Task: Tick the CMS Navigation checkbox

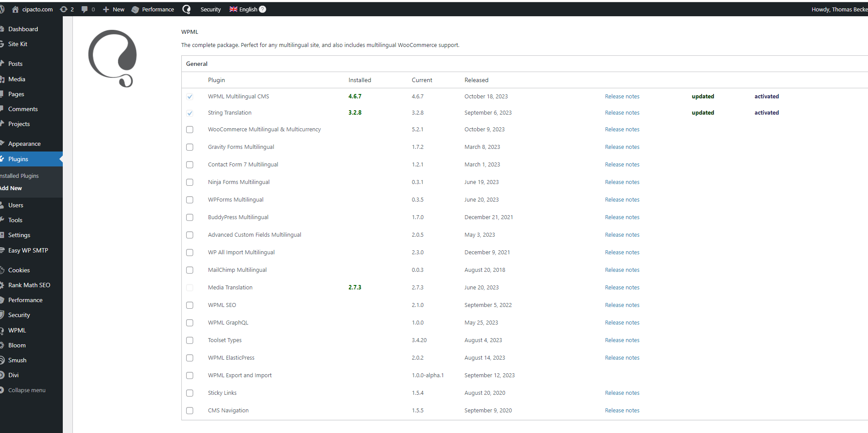Action: point(190,411)
